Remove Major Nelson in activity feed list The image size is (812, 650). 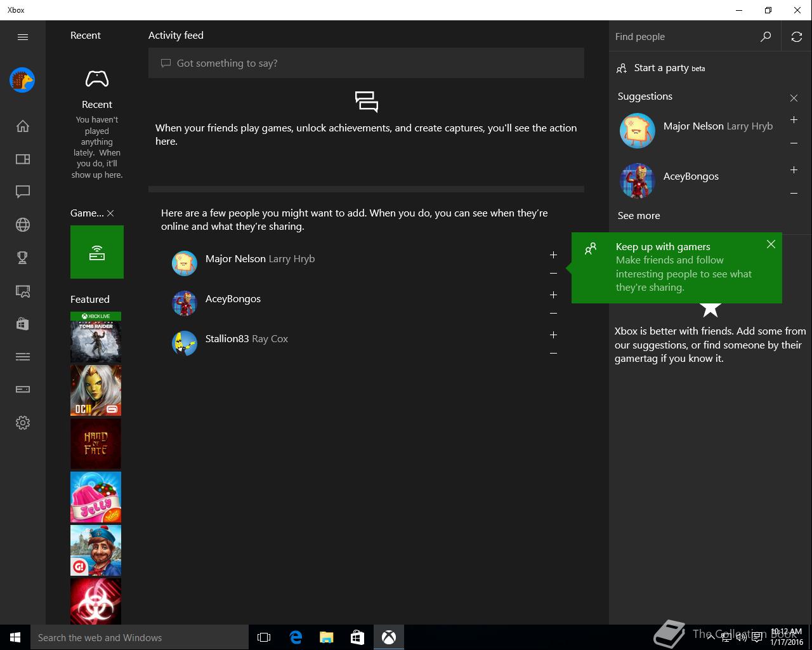[553, 273]
